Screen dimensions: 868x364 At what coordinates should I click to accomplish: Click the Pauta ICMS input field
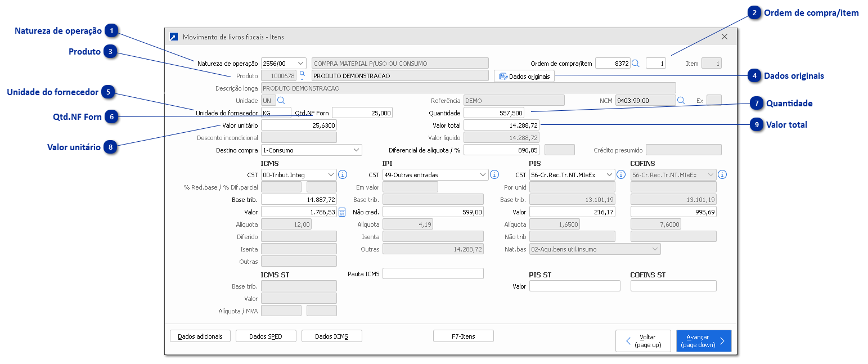(433, 274)
